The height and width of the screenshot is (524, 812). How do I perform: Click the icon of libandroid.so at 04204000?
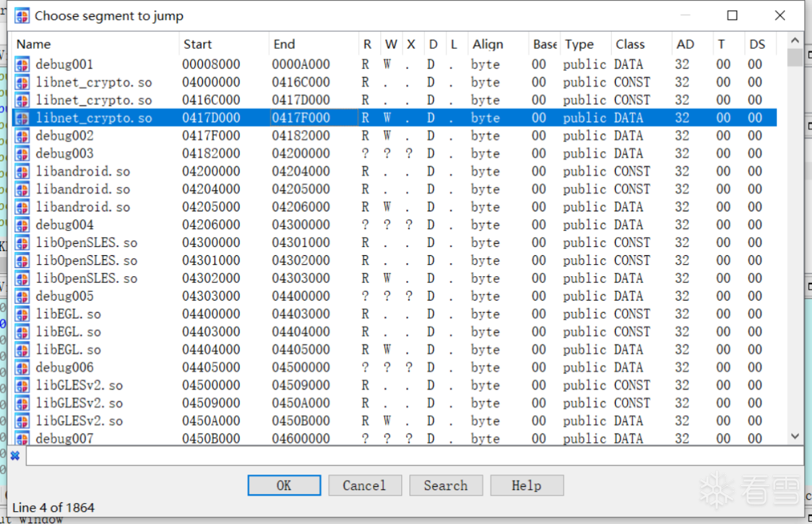(22, 189)
